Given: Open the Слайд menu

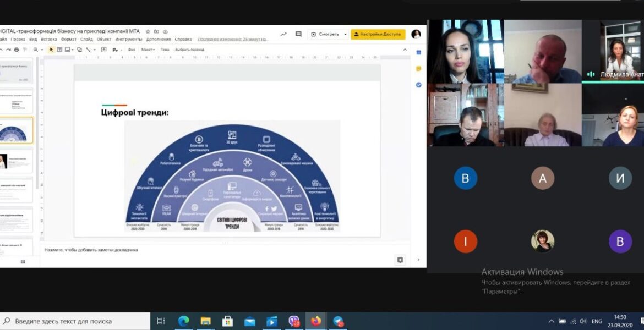Looking at the screenshot, I should point(86,40).
